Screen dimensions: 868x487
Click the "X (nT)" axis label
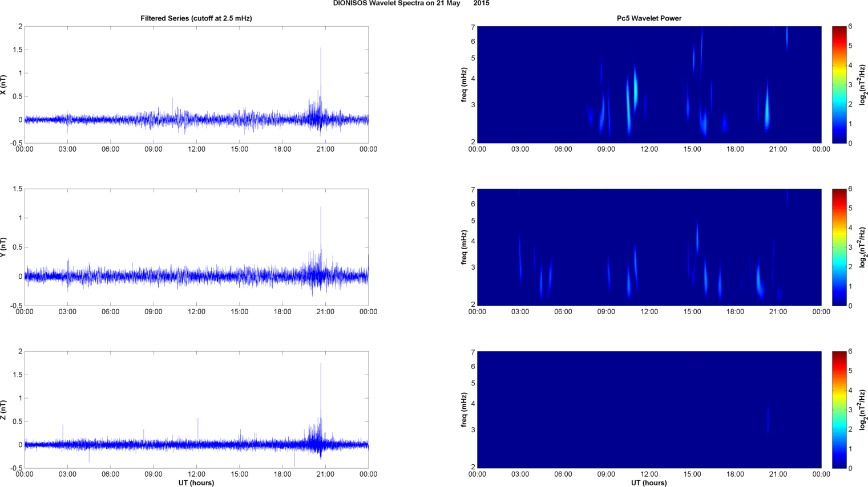[x=4, y=85]
